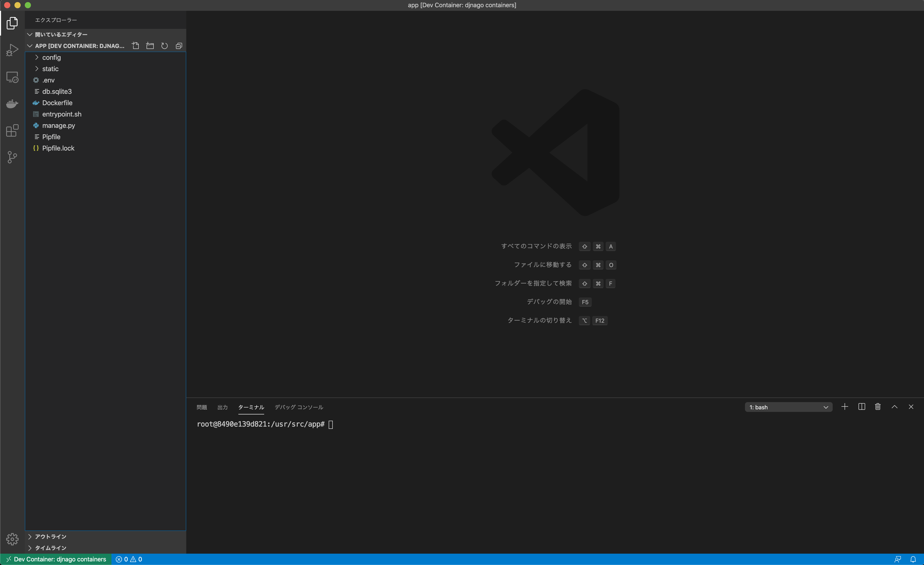Click the ターミナルの切り替え hint

click(539, 320)
